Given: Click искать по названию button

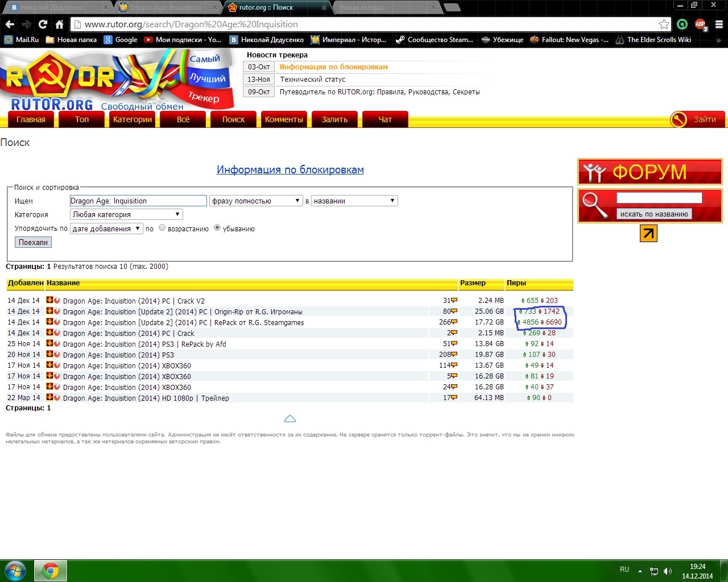Looking at the screenshot, I should pyautogui.click(x=654, y=214).
